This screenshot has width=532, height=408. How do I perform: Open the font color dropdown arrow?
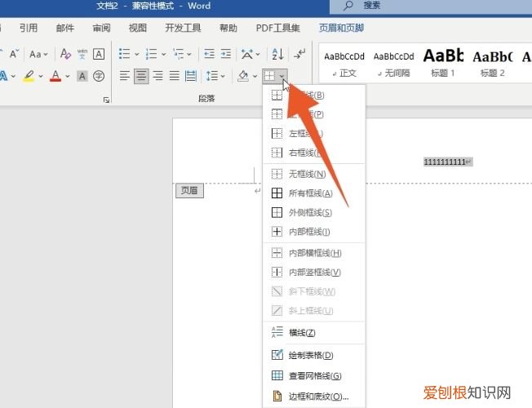(x=68, y=76)
